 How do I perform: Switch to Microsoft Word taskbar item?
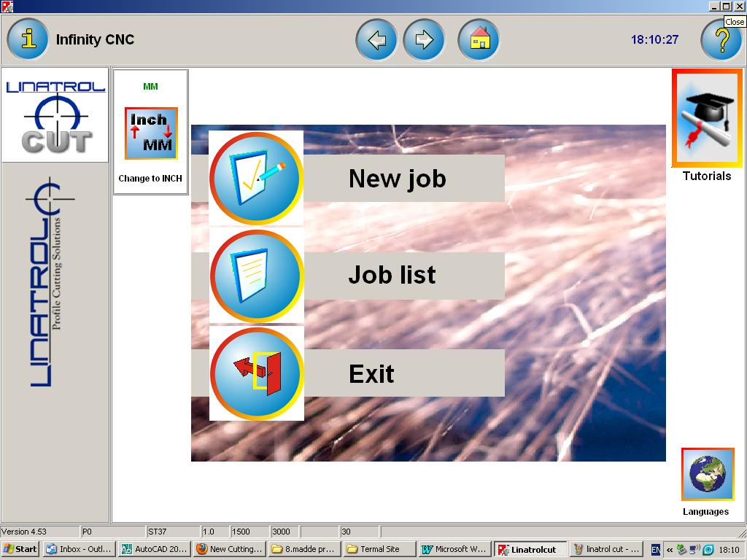[x=454, y=549]
